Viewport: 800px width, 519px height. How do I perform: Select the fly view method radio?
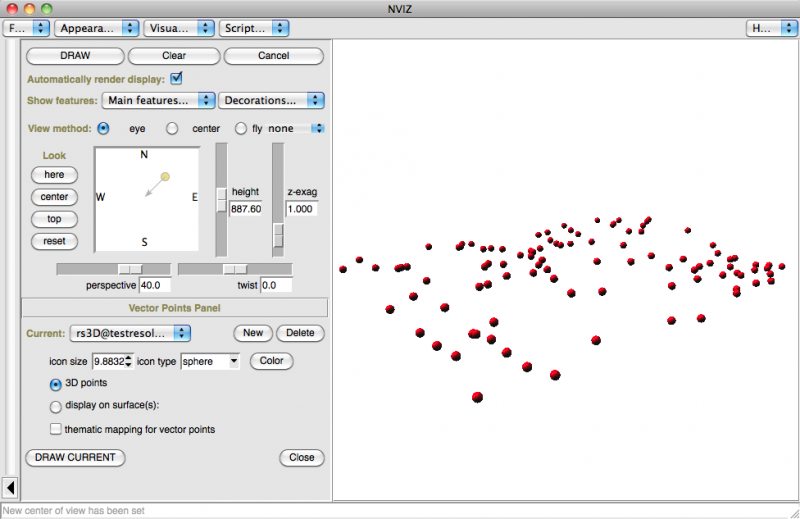click(241, 129)
